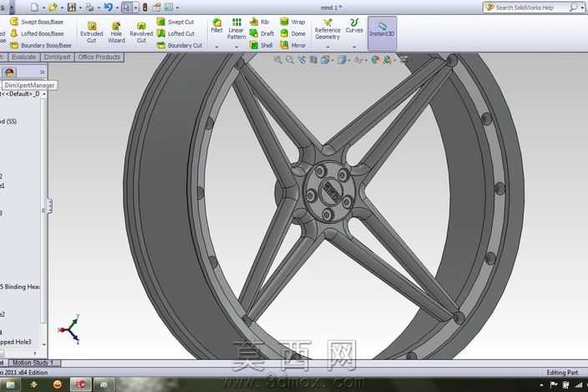Select Lofted Boss/Base

[x=37, y=33]
